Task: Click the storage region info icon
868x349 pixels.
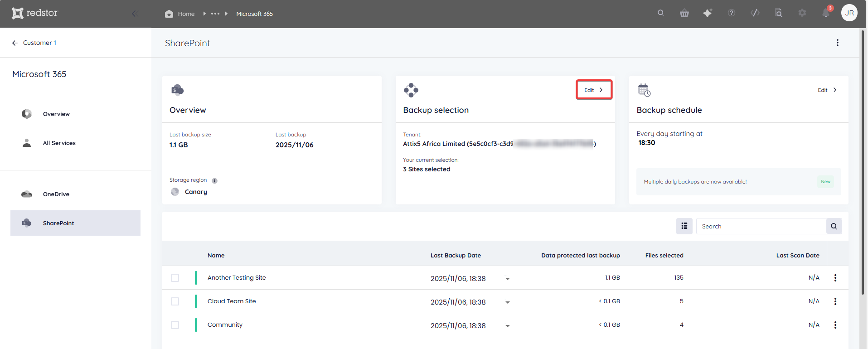Action: 215,181
